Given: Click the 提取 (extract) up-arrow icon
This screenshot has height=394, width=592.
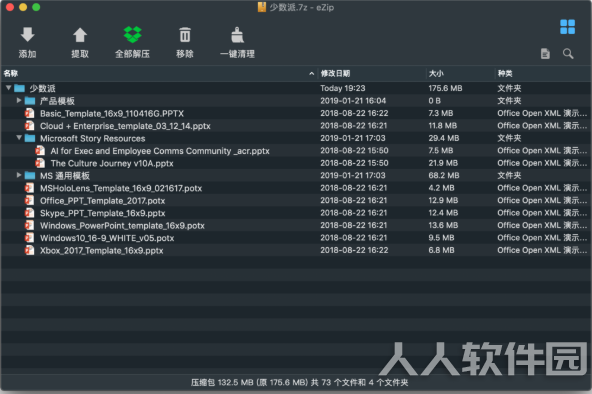Looking at the screenshot, I should (80, 35).
